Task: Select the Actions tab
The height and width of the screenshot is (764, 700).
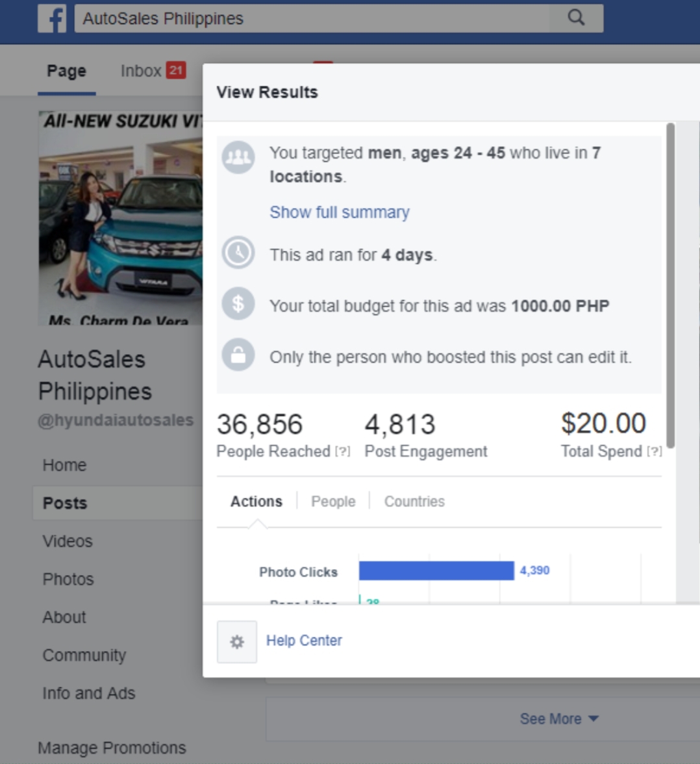Action: (256, 502)
